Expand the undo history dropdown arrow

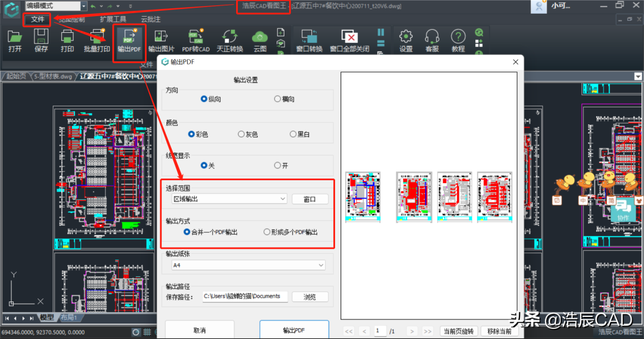(101, 6)
